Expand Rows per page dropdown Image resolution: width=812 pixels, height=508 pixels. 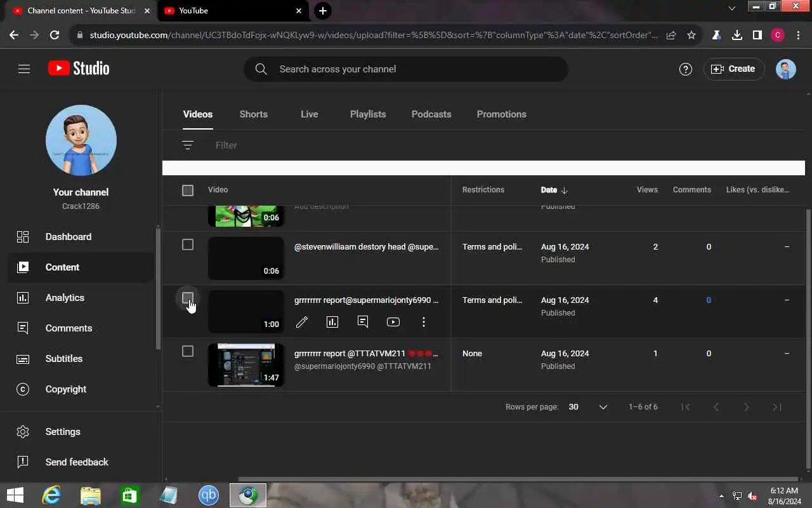588,407
